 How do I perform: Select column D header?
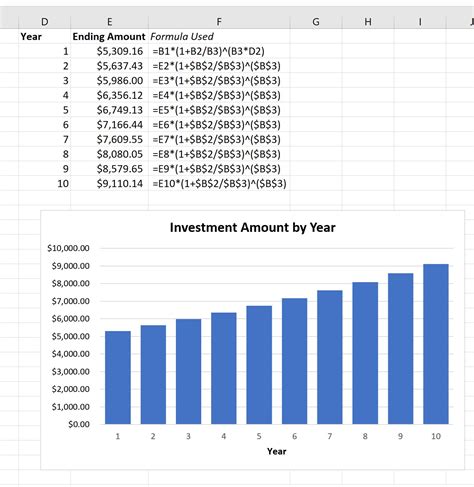click(x=44, y=22)
